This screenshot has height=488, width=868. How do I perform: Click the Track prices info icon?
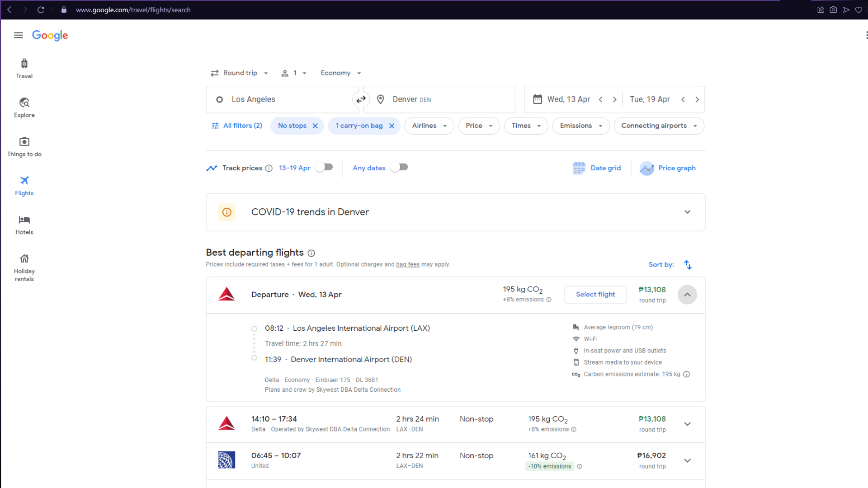coord(269,169)
